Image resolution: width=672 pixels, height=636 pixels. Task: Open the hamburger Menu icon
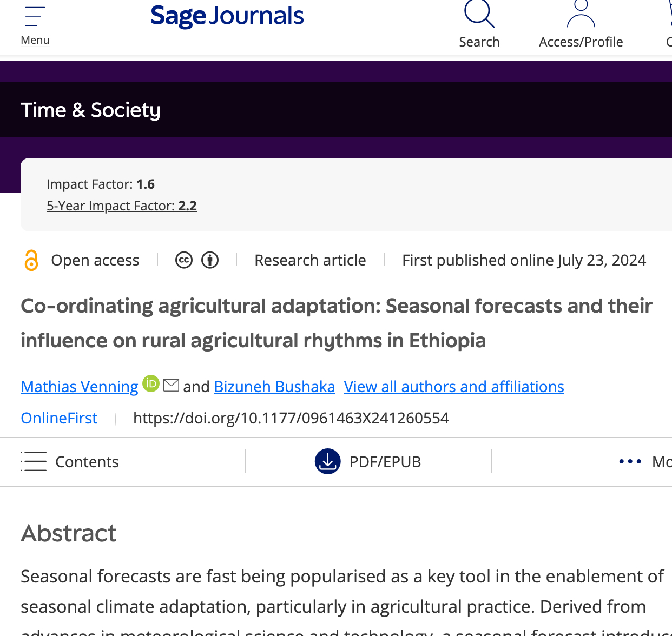(x=35, y=17)
